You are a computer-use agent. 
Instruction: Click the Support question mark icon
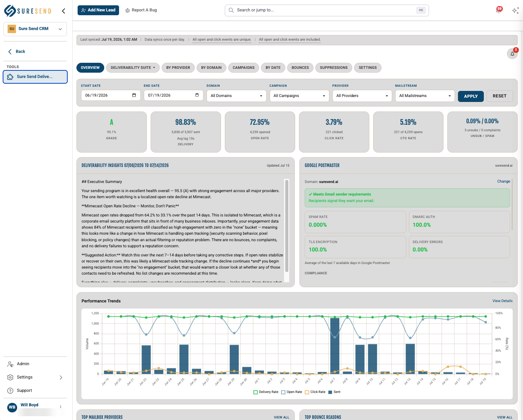pyautogui.click(x=10, y=391)
